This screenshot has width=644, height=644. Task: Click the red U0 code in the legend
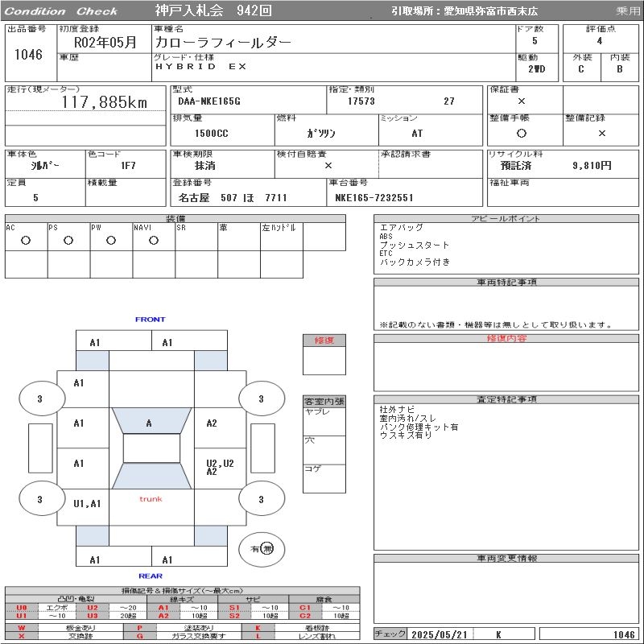[22, 608]
